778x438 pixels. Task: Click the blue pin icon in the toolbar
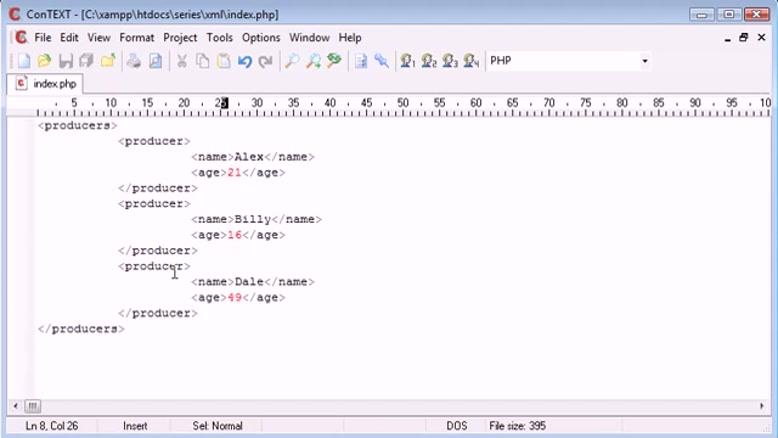tap(382, 61)
